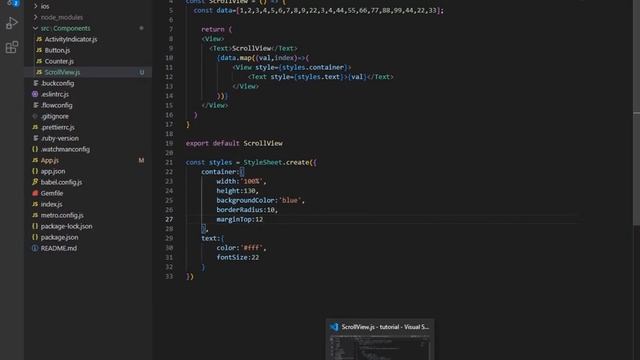Click the 'borderRadius:10,' line
Image resolution: width=640 pixels, height=360 pixels.
click(247, 210)
